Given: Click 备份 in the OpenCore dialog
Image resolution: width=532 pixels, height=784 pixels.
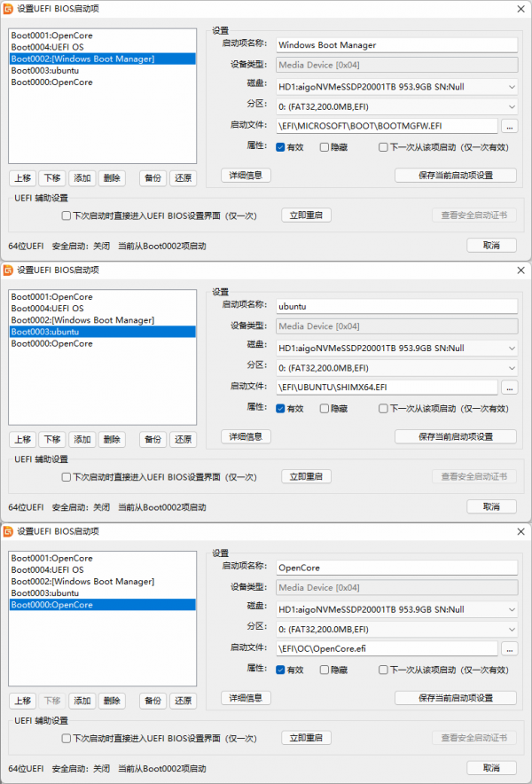Looking at the screenshot, I should coord(153,701).
